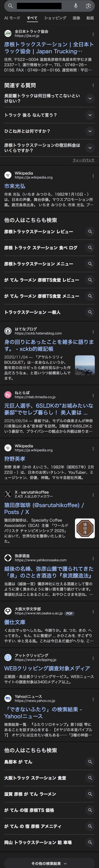Open the 猿田彦珈琲 X Posts link
99x868 pixels.
pyautogui.click(x=44, y=508)
